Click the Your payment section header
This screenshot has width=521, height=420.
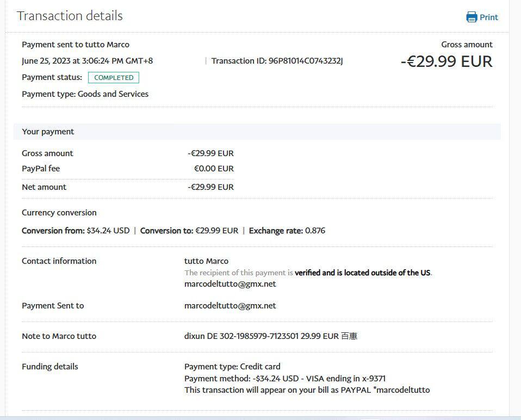(x=48, y=132)
